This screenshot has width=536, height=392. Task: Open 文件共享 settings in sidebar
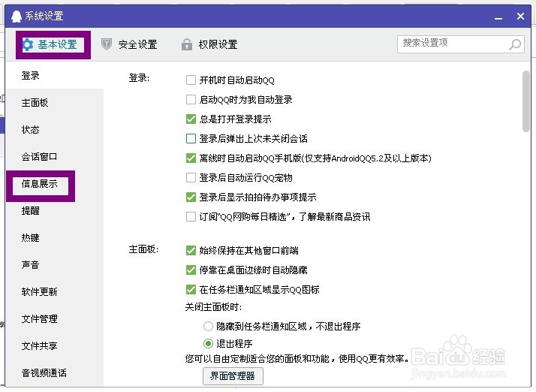click(x=54, y=346)
